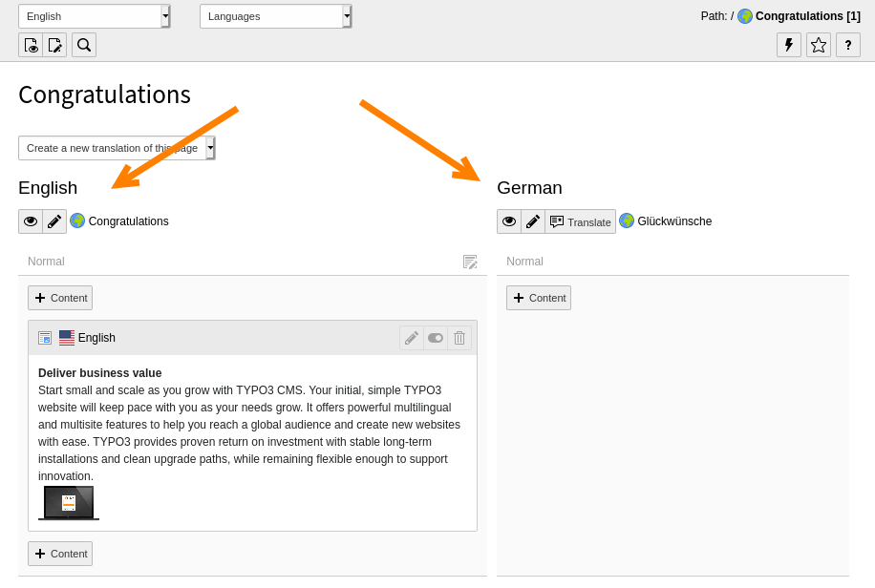Bookmark this page with the star icon
The width and height of the screenshot is (875, 588).
(x=819, y=45)
